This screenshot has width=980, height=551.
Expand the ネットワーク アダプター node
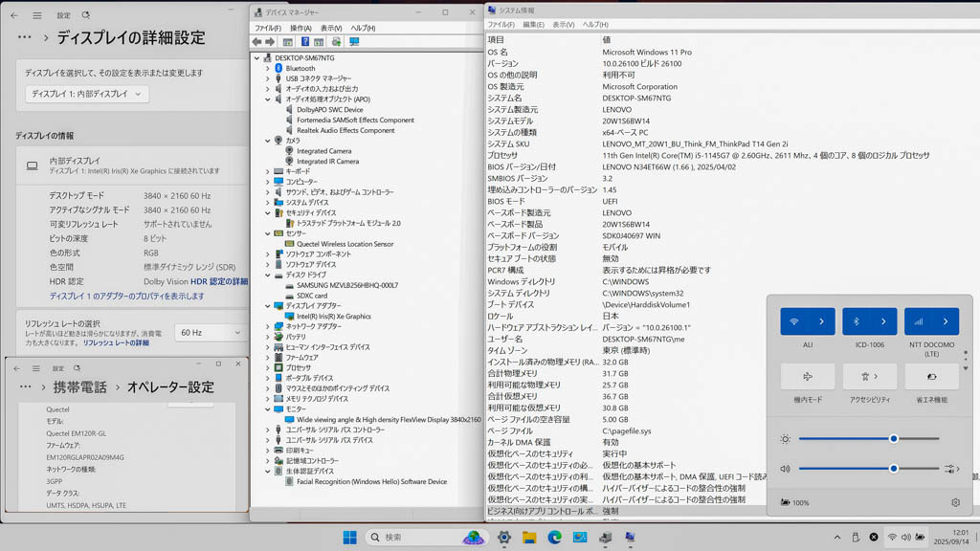(x=268, y=327)
